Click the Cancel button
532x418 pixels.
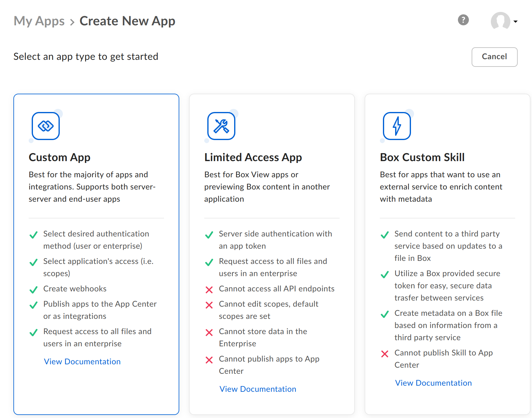(x=494, y=57)
